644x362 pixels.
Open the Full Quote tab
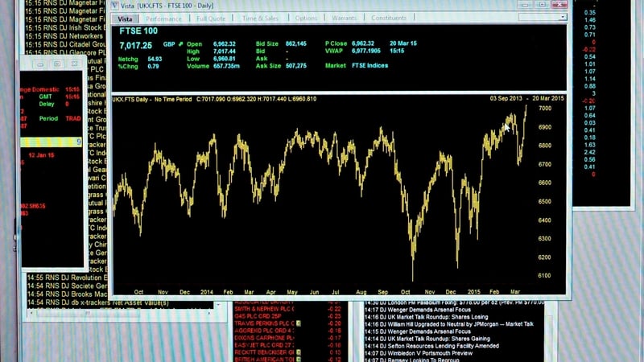tap(211, 19)
